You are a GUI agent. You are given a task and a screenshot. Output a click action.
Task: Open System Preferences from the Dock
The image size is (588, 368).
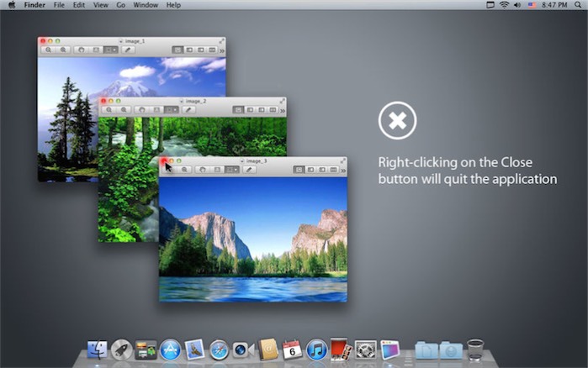point(366,350)
